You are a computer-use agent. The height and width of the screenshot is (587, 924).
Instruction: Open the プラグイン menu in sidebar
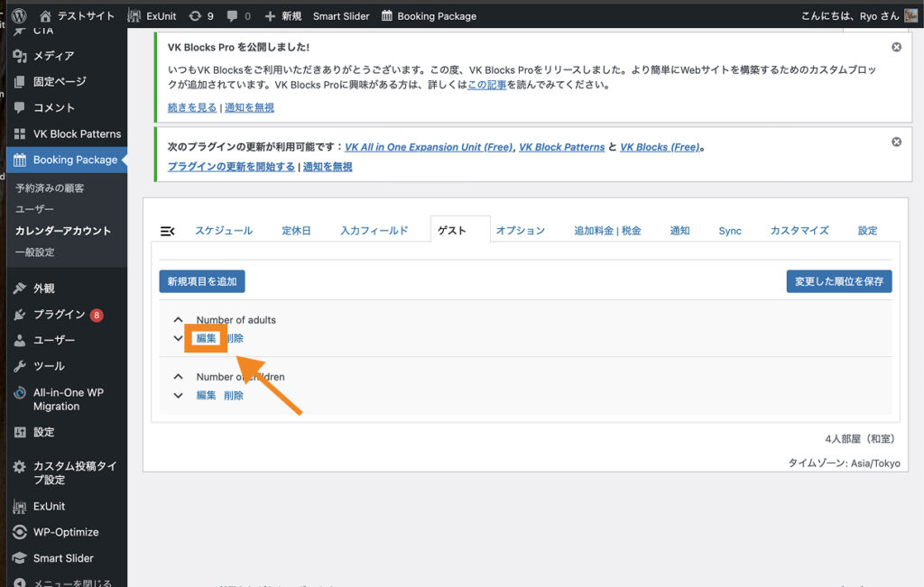point(59,315)
